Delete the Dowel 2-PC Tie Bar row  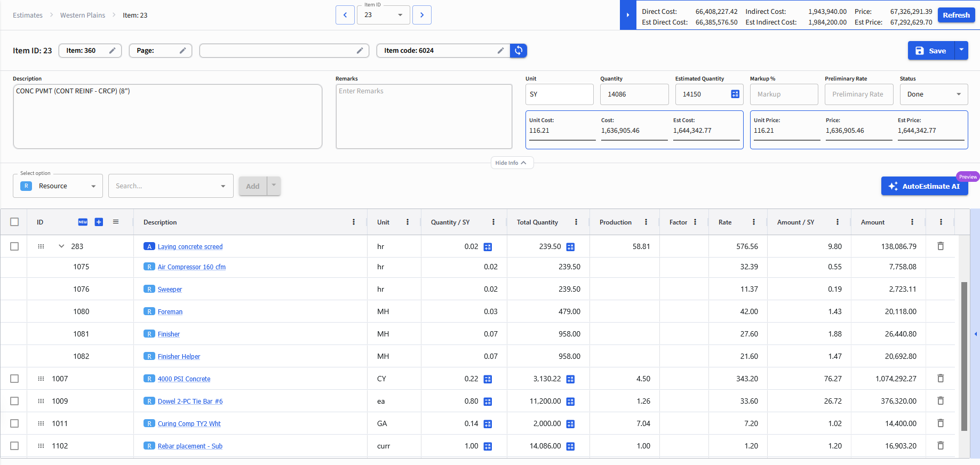point(941,400)
